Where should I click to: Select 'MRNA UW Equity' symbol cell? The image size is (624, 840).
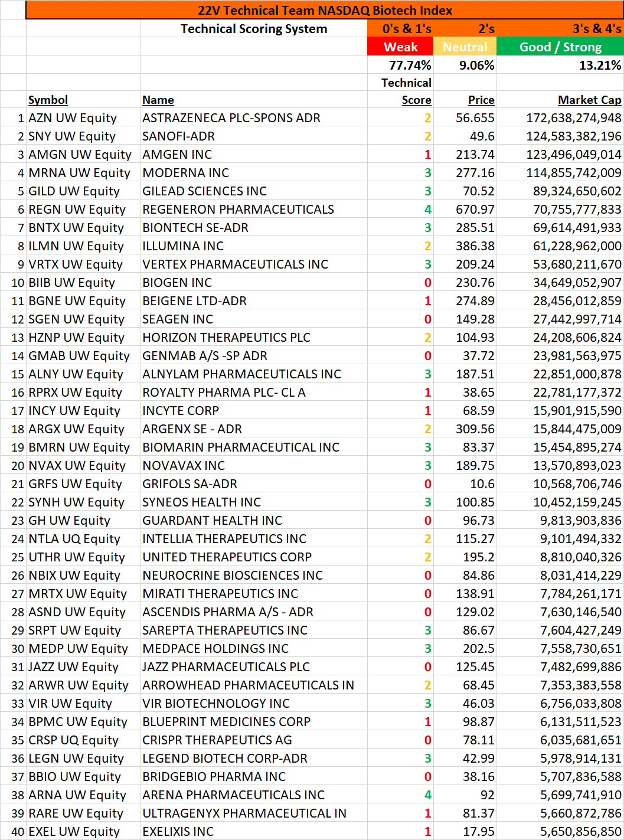click(x=83, y=173)
